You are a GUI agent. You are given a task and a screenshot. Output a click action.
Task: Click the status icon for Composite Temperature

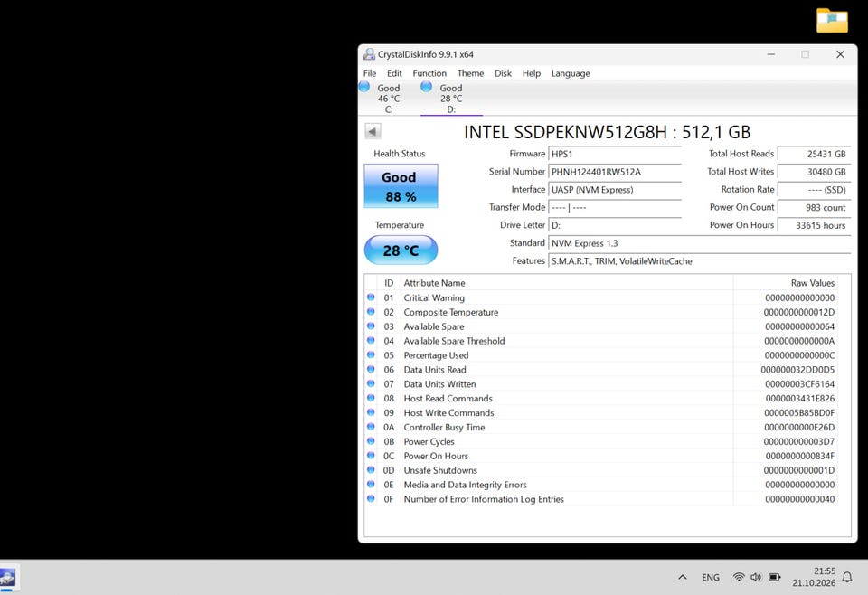click(371, 312)
